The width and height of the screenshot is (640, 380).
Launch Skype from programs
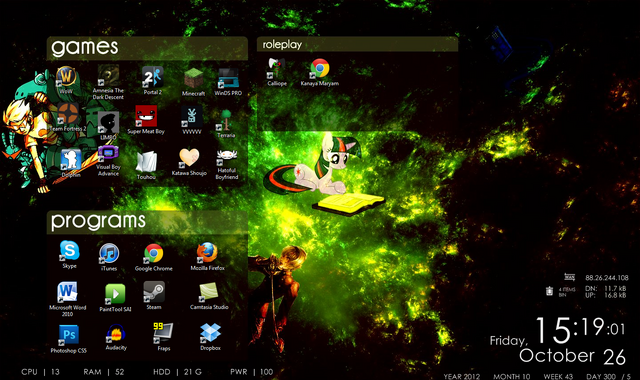coord(69,254)
